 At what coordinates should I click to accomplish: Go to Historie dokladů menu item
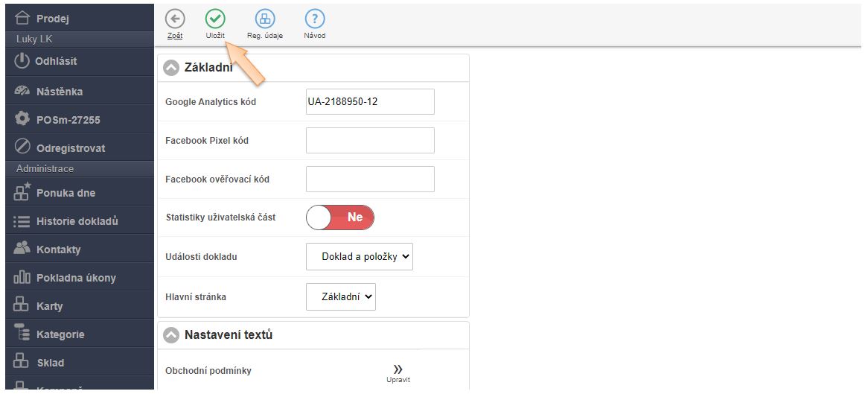(77, 221)
